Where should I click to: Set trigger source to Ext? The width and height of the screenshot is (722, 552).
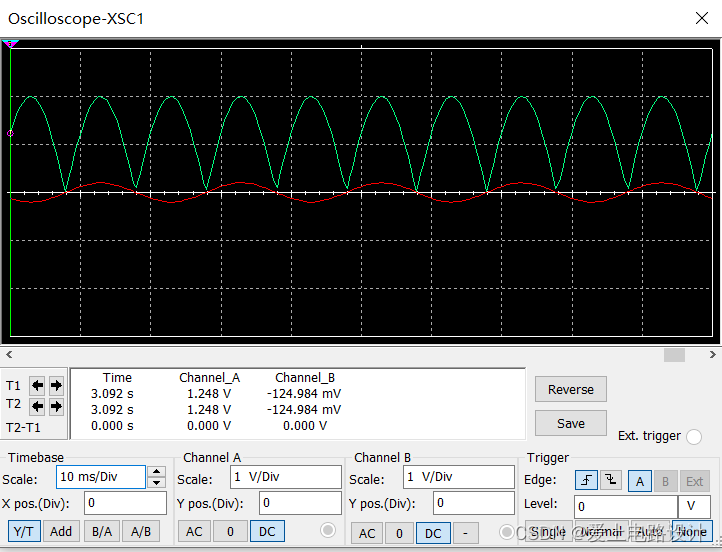pyautogui.click(x=694, y=481)
